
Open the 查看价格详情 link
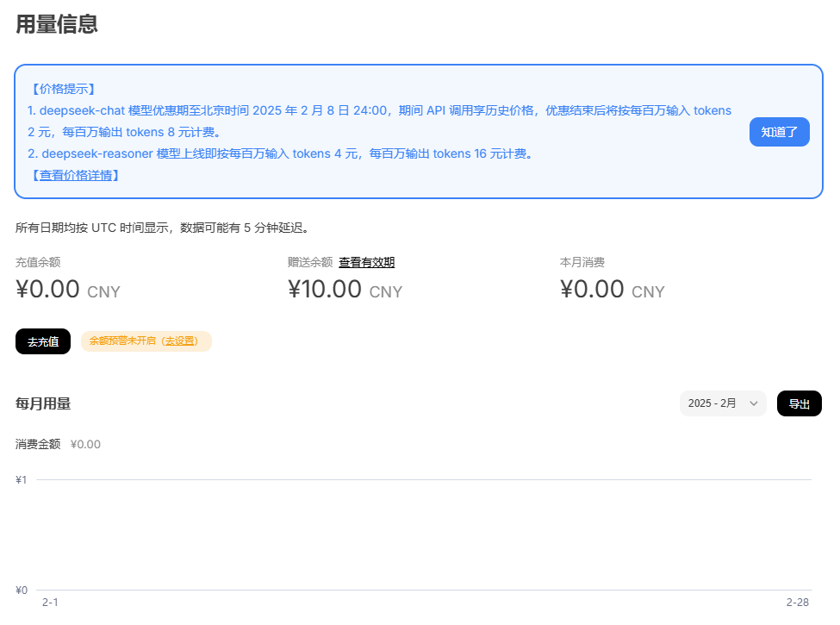click(76, 175)
